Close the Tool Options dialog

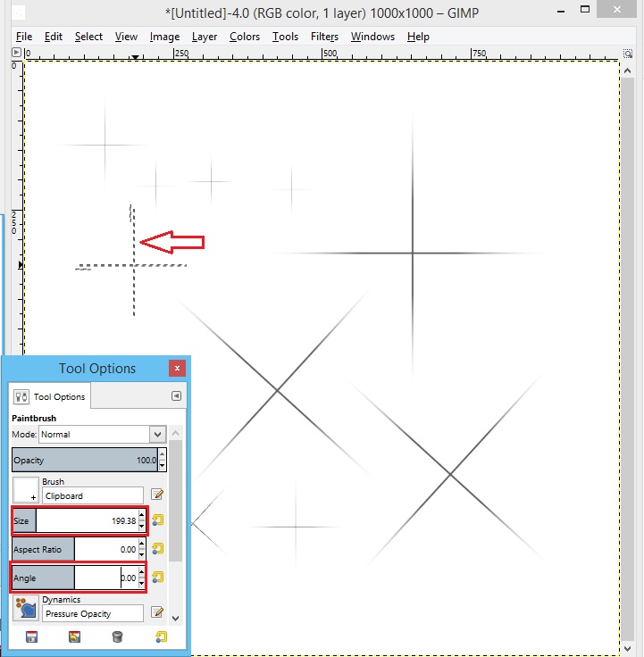pos(177,369)
